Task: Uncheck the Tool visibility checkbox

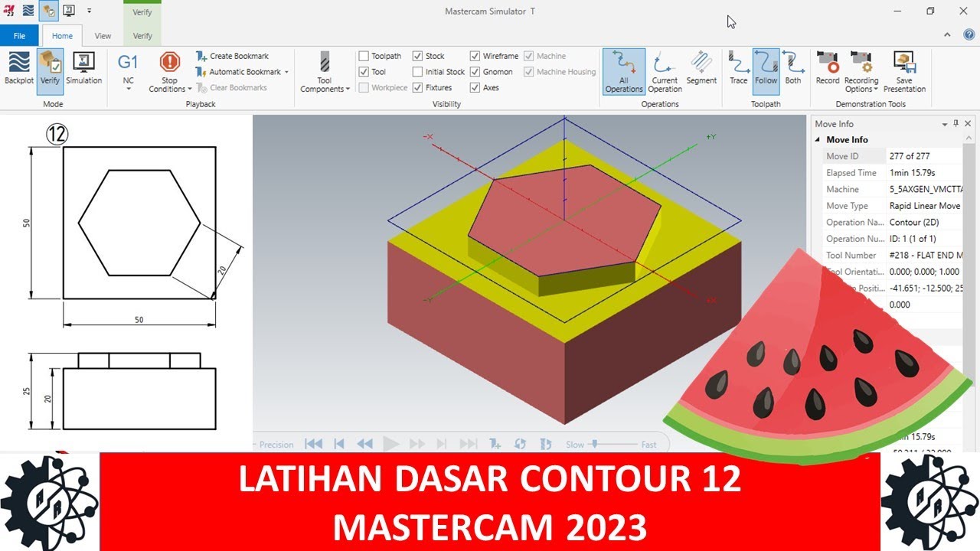Action: [x=364, y=72]
